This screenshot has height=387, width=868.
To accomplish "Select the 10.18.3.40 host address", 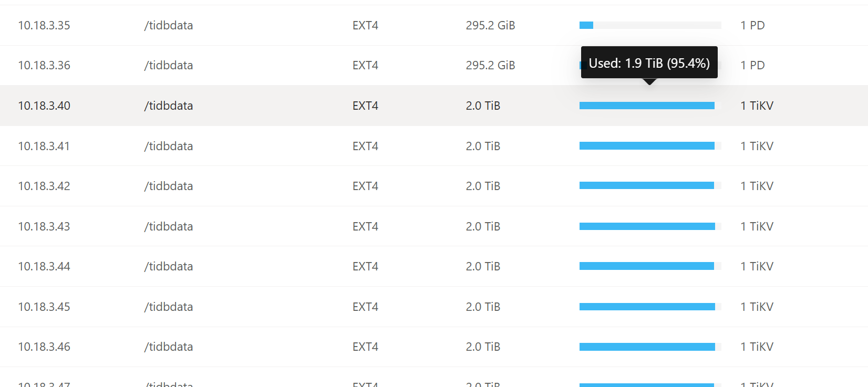I will 44,106.
